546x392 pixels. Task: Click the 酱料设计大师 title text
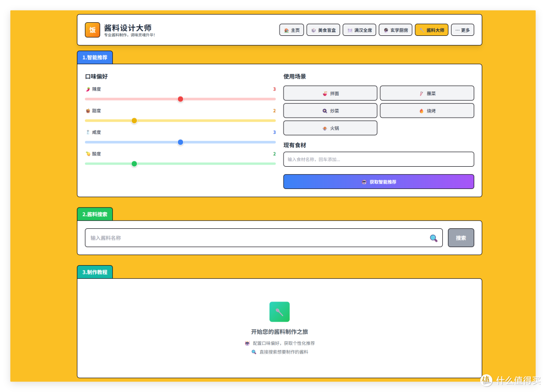tap(128, 28)
